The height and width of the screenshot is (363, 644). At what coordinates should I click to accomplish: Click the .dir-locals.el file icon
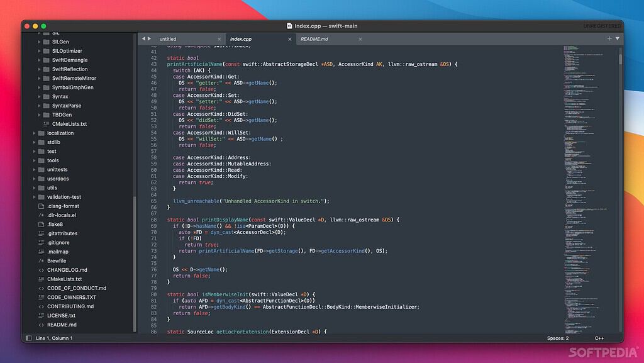[x=41, y=215]
